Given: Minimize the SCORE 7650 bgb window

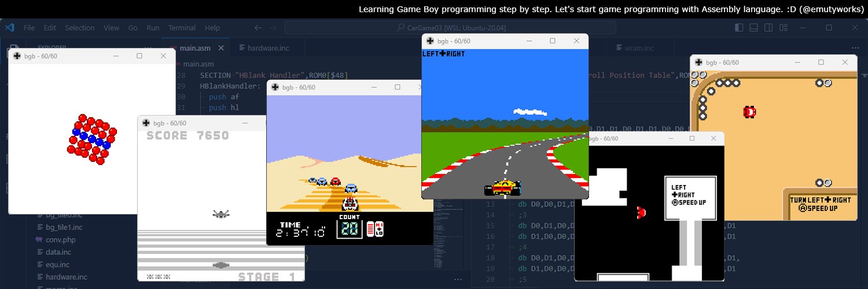Looking at the screenshot, I should pos(245,123).
